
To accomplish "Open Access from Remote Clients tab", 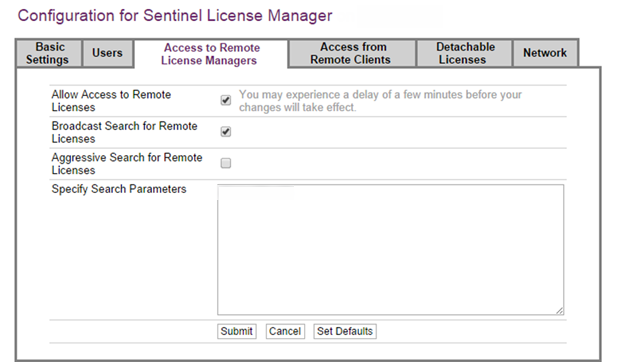I will tap(352, 53).
